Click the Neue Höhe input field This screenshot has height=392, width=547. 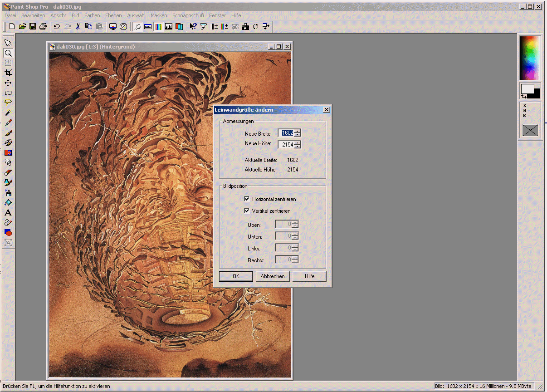pos(286,145)
